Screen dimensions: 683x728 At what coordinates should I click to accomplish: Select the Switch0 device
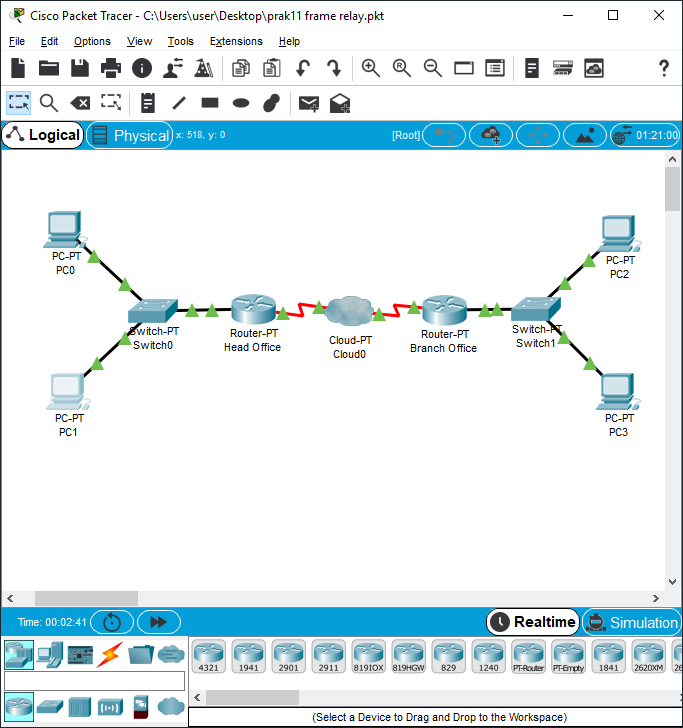tap(153, 311)
